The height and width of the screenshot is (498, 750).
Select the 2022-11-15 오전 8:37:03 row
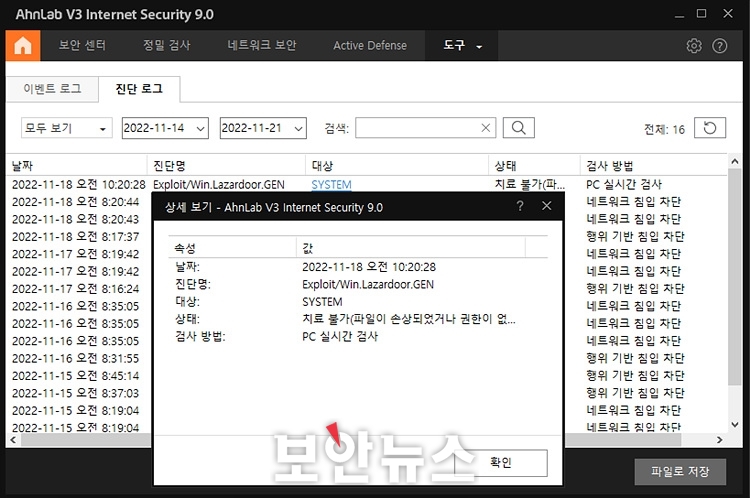(78, 393)
